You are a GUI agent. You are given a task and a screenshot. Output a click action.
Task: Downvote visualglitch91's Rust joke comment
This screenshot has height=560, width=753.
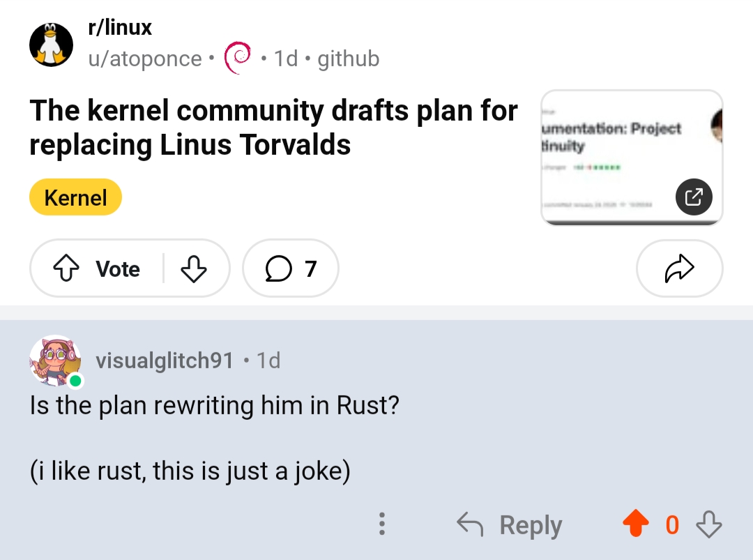pyautogui.click(x=709, y=524)
